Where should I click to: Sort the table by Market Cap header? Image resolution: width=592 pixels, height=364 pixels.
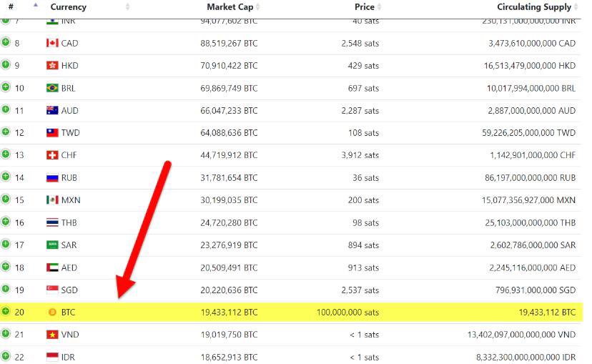(230, 7)
